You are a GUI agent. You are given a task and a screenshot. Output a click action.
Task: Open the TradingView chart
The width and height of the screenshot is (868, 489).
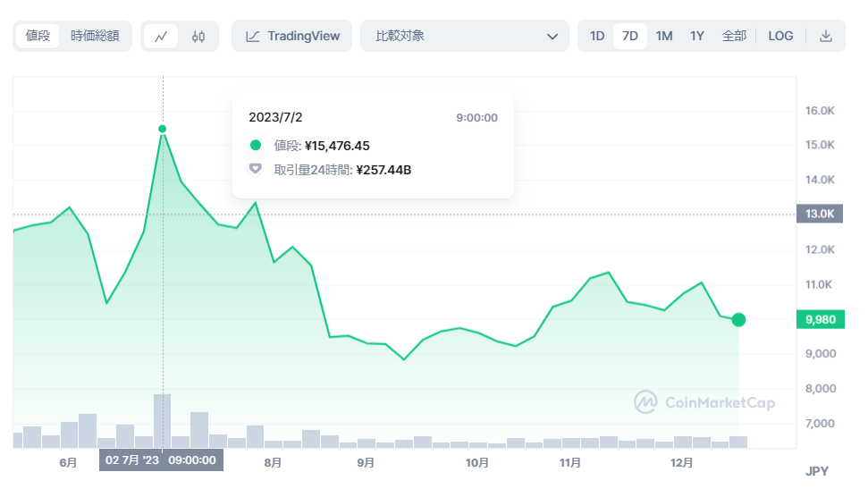pyautogui.click(x=291, y=36)
